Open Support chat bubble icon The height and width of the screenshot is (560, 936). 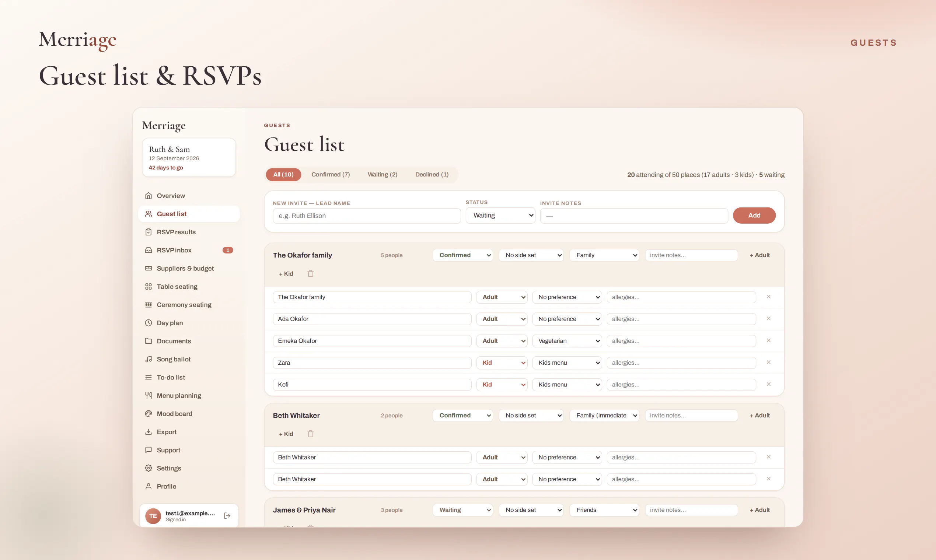click(149, 450)
